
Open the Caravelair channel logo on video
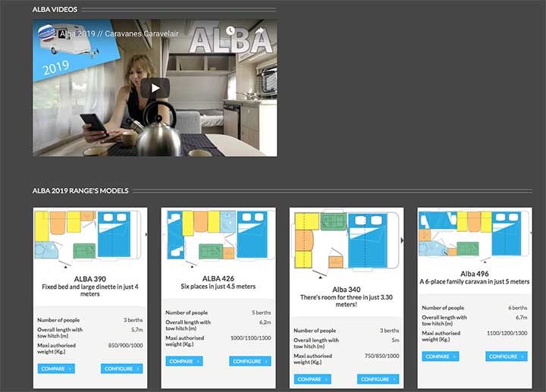pyautogui.click(x=47, y=33)
